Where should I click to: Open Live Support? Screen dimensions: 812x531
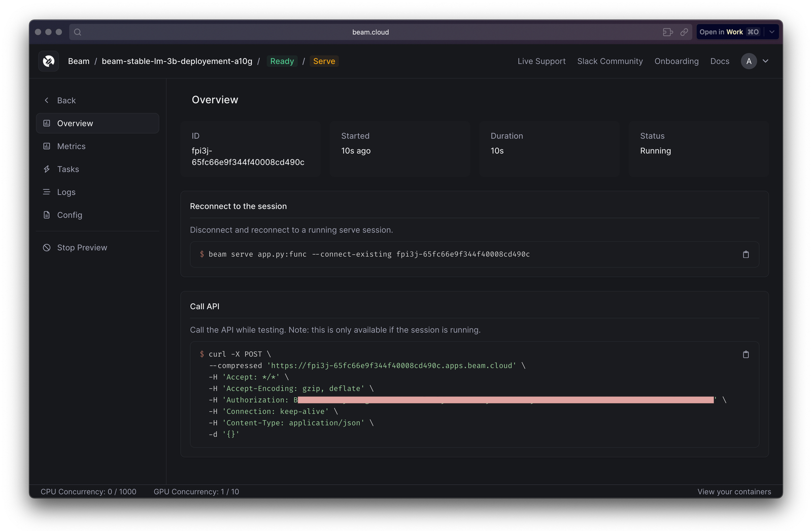(542, 61)
